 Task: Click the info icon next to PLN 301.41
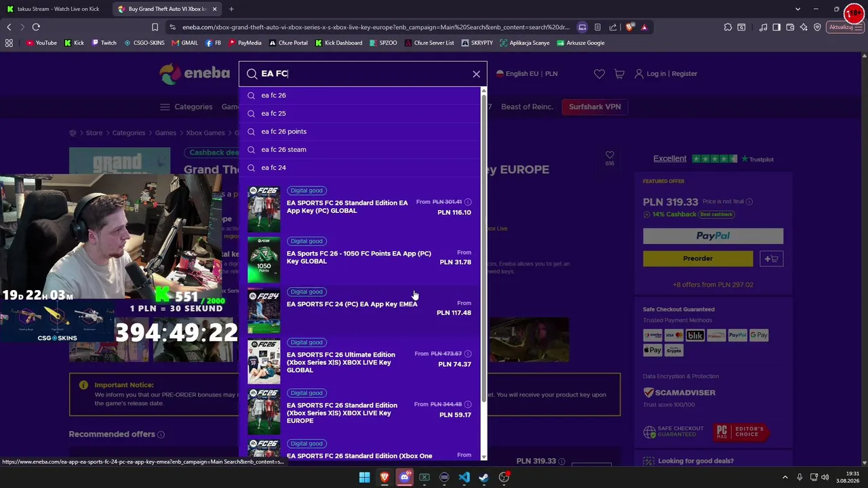(x=468, y=202)
